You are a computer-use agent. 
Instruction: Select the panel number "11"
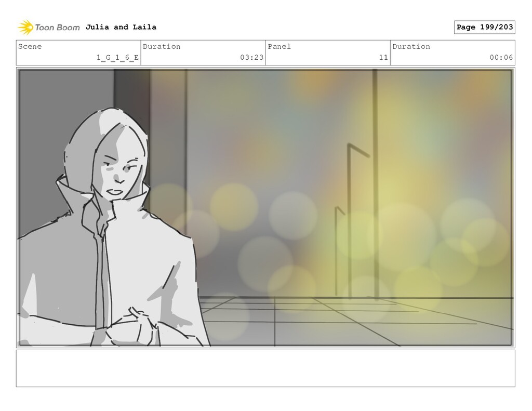tap(383, 57)
